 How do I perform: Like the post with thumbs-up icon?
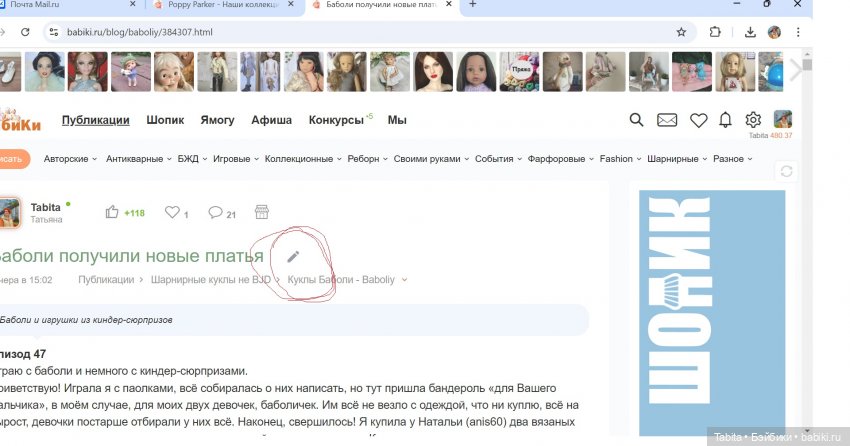(113, 212)
